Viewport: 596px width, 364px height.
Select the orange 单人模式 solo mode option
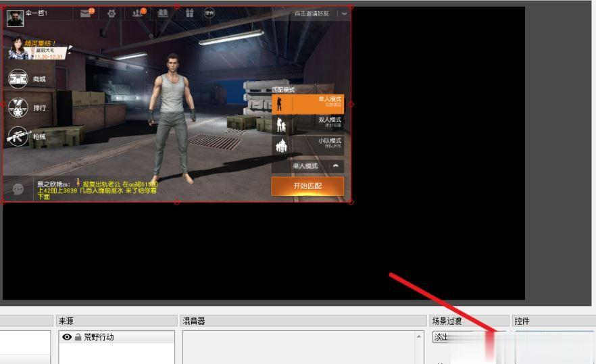click(308, 104)
